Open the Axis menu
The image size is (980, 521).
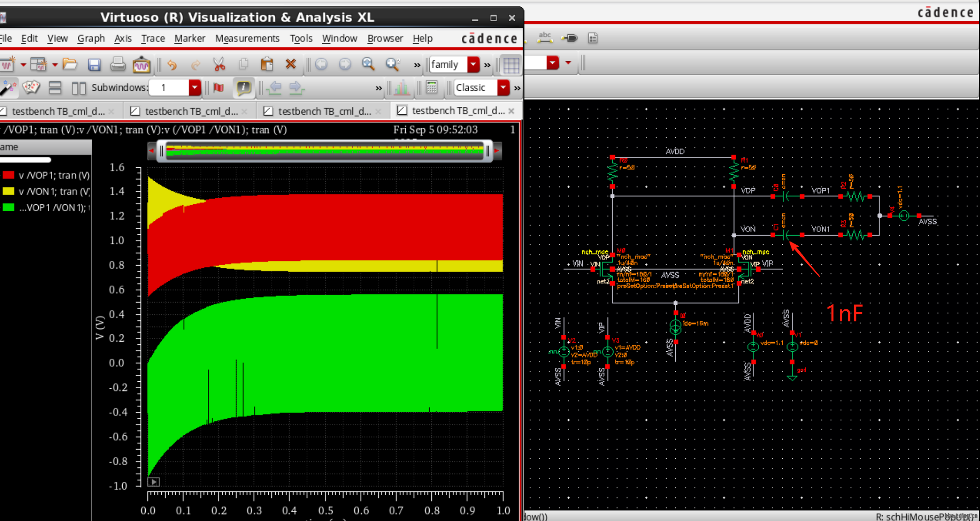[123, 38]
